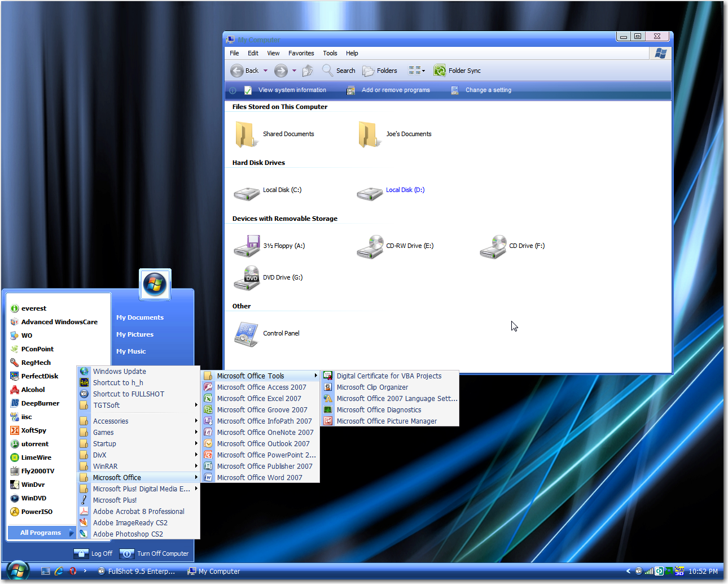Launch Microsoft Office Publisher 2007
This screenshot has height=584, width=728.
tap(261, 467)
